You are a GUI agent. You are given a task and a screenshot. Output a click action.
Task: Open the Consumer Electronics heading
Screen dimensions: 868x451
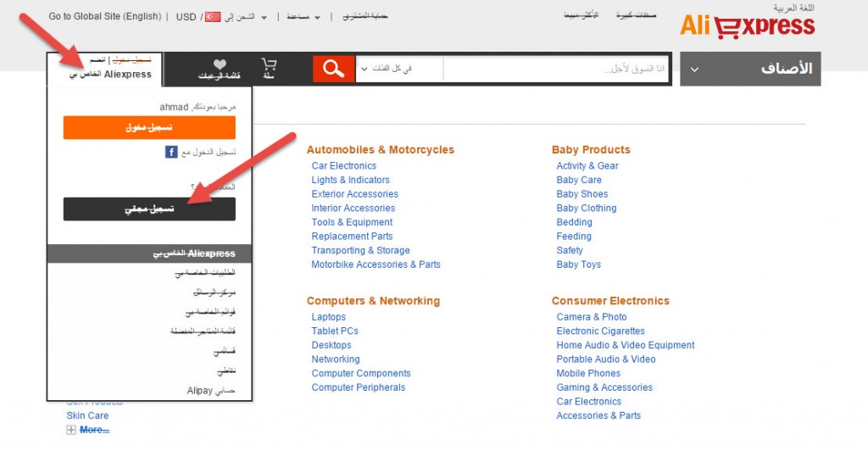pos(610,301)
